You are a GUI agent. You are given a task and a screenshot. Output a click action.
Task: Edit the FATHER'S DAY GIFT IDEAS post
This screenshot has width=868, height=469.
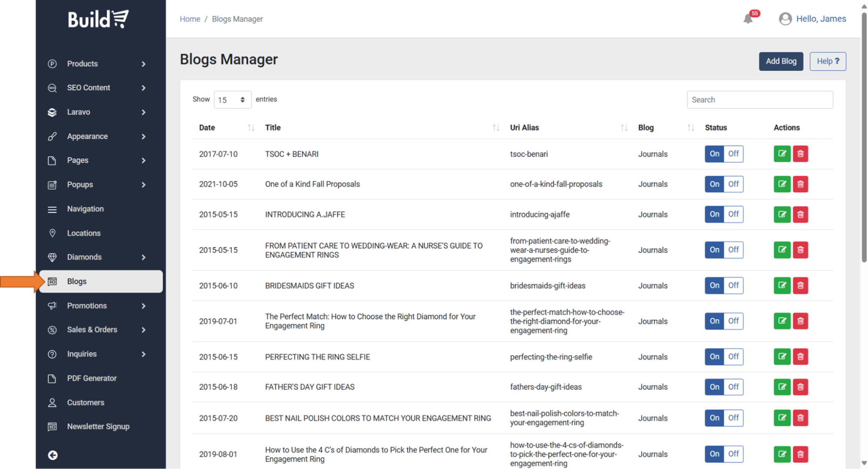[782, 387]
